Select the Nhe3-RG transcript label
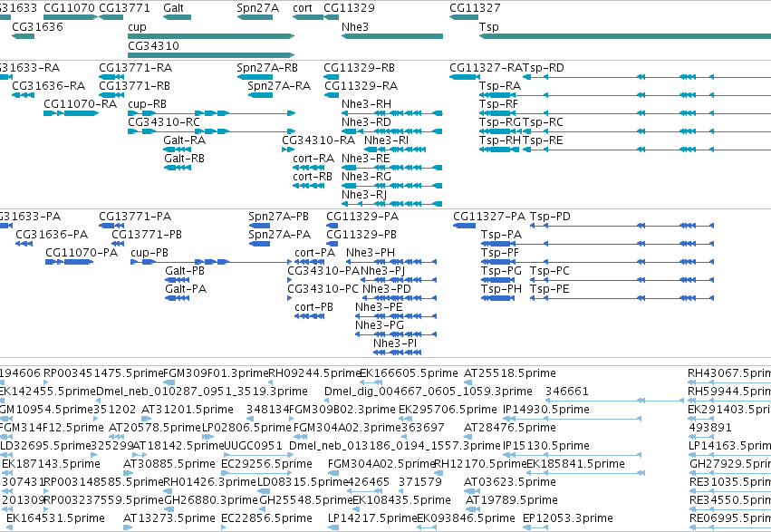Viewport: 771px width, 532px height. 366,177
